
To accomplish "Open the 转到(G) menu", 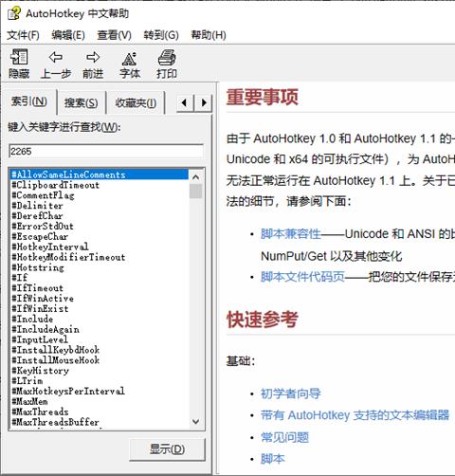I will click(x=161, y=35).
